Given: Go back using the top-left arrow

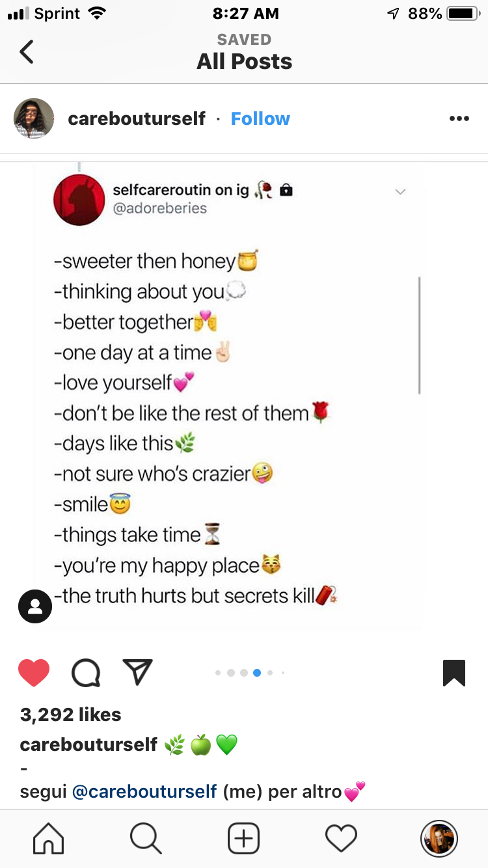Looking at the screenshot, I should coord(27,51).
